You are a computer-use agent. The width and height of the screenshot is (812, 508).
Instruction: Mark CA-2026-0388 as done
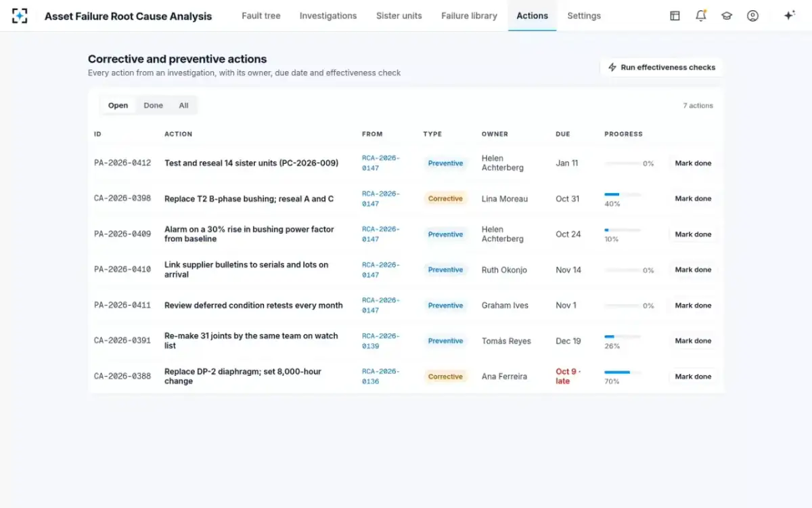point(693,377)
